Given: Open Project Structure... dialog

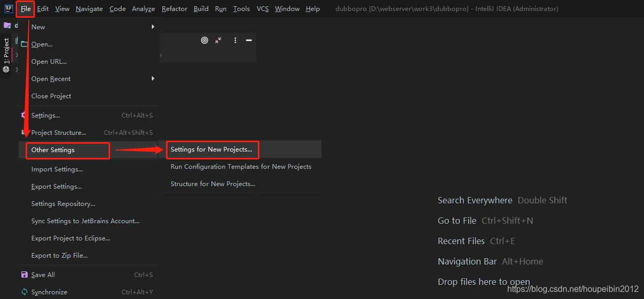Looking at the screenshot, I should [x=89, y=133].
